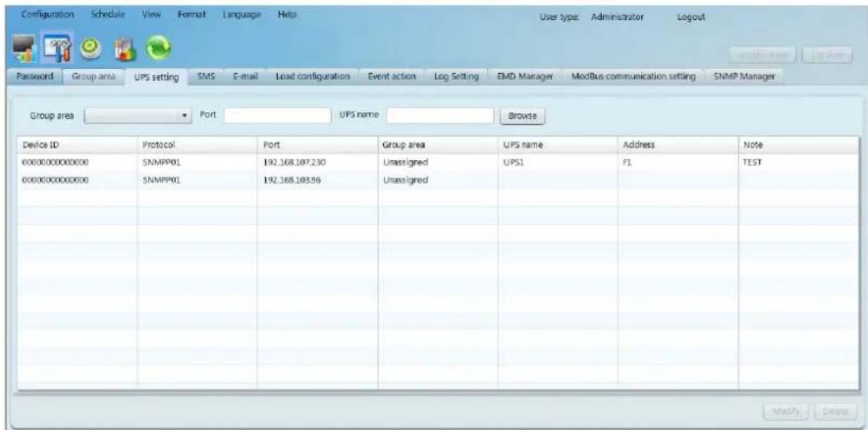Open the Format menu
The width and height of the screenshot is (868, 430).
(192, 14)
